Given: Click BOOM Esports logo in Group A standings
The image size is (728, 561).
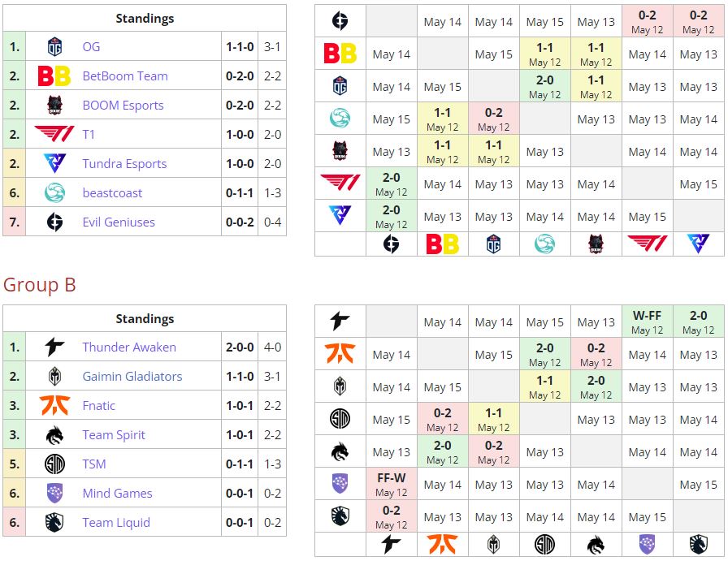Looking at the screenshot, I should 54,106.
